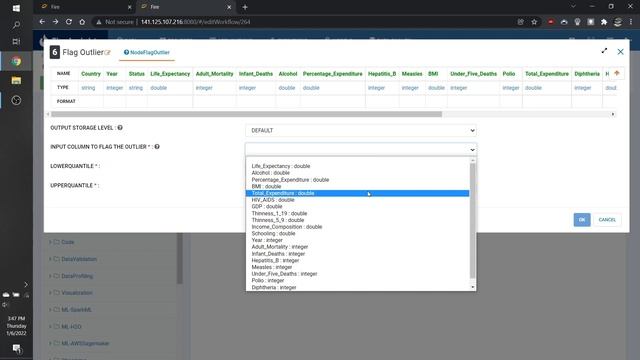This screenshot has height=360, width=640.
Task: Click the scroll-right arrow of schema table
Action: (x=613, y=114)
